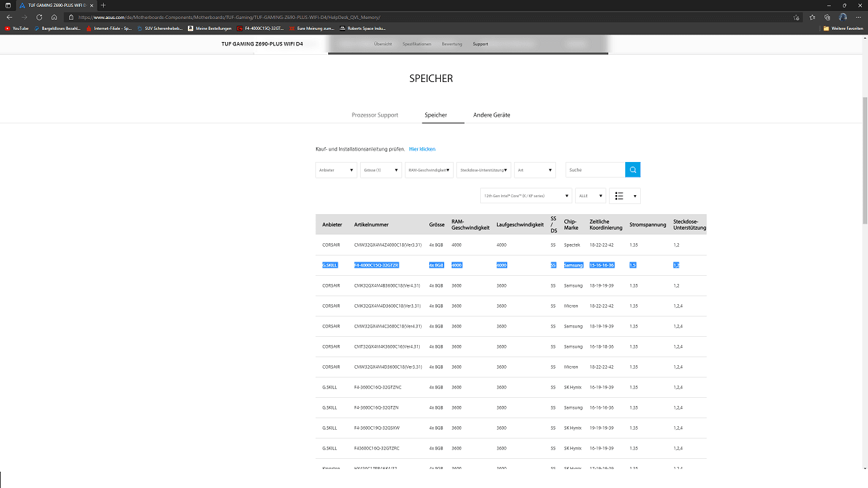The image size is (868, 488).
Task: Open the Bargeldlos Bezahl... bookmark
Action: [x=57, y=28]
